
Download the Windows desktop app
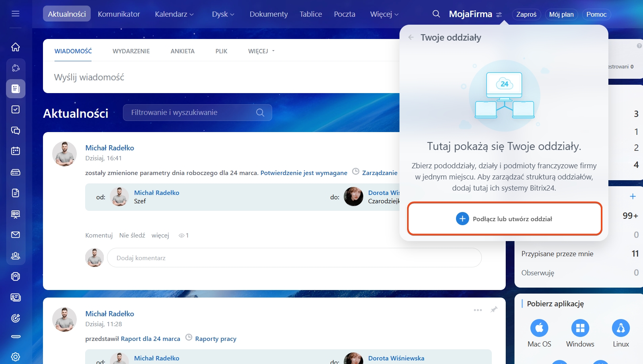pos(580,328)
